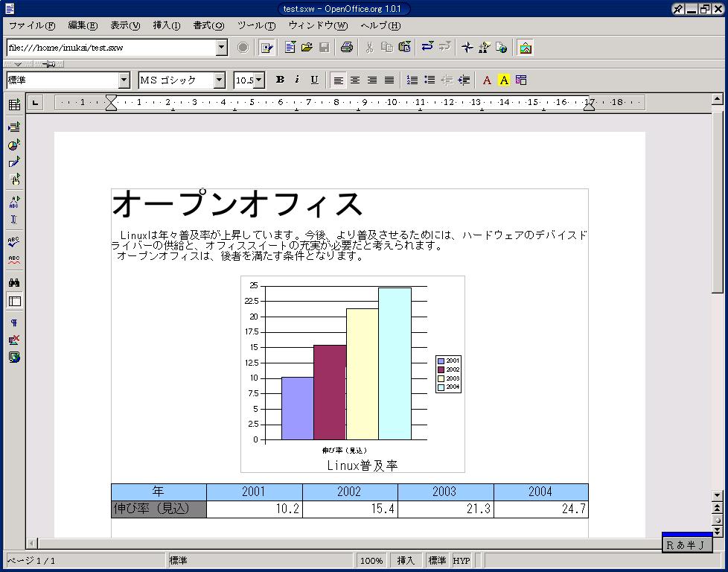Open the 挿入(I) menu
The height and width of the screenshot is (572, 728).
pos(167,25)
